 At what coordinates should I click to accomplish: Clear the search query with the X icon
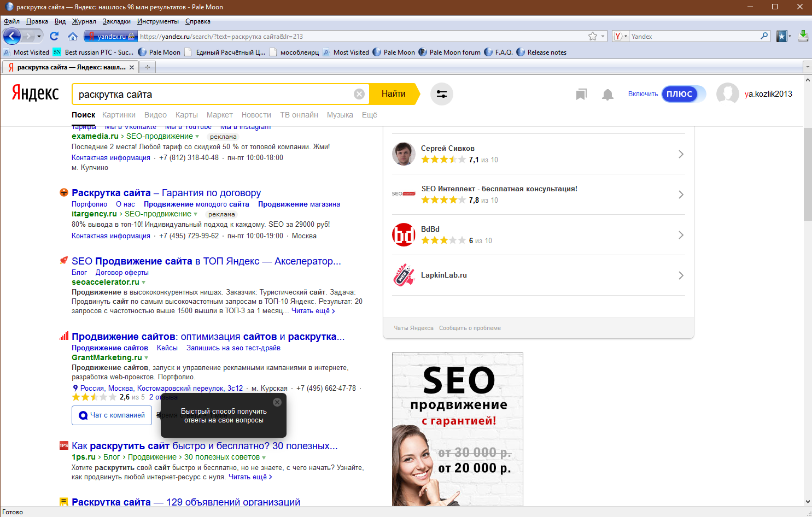click(359, 94)
